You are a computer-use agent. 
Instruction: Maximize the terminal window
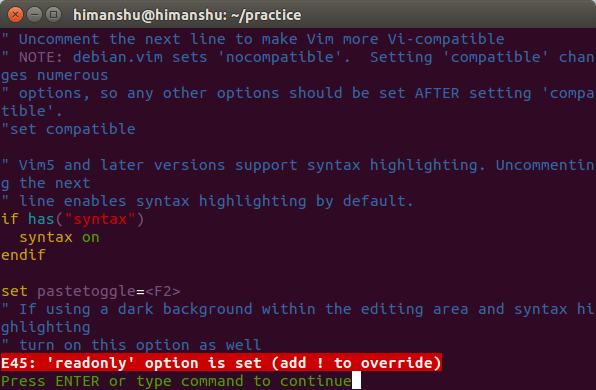pyautogui.click(x=53, y=15)
